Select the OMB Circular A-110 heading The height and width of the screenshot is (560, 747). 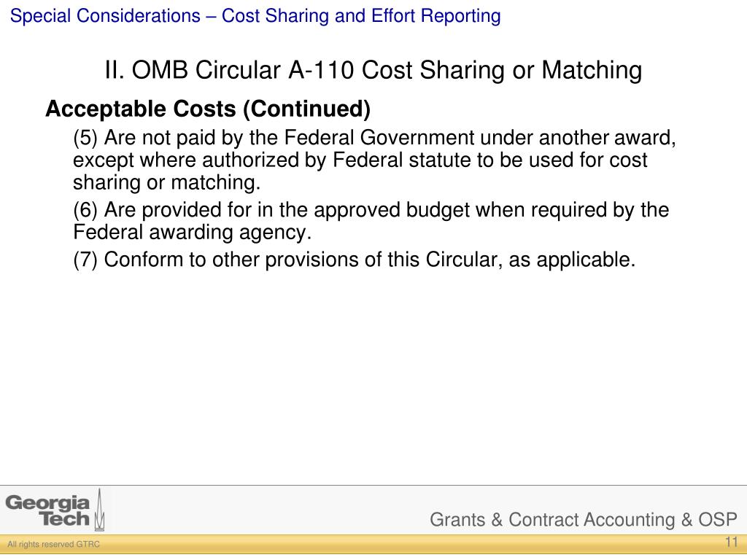coord(373,71)
